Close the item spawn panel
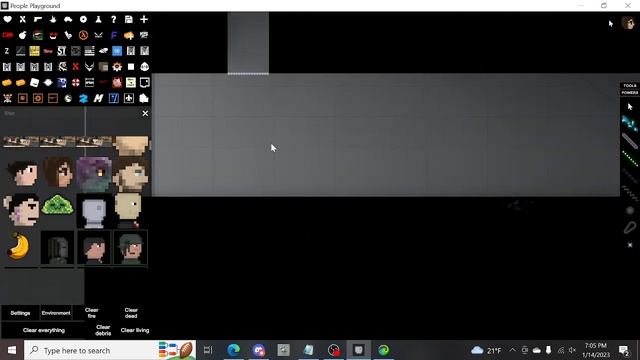 145,113
